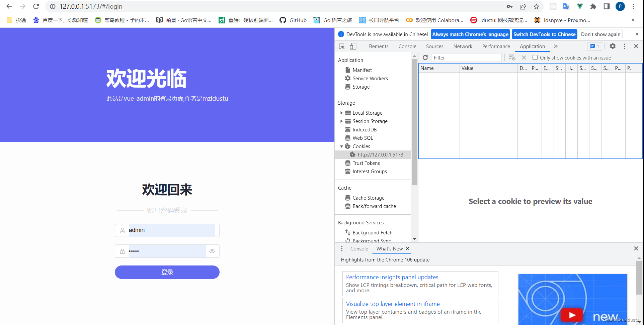Open the Sources tab
Screen dimensions: 644x325
[x=434, y=46]
